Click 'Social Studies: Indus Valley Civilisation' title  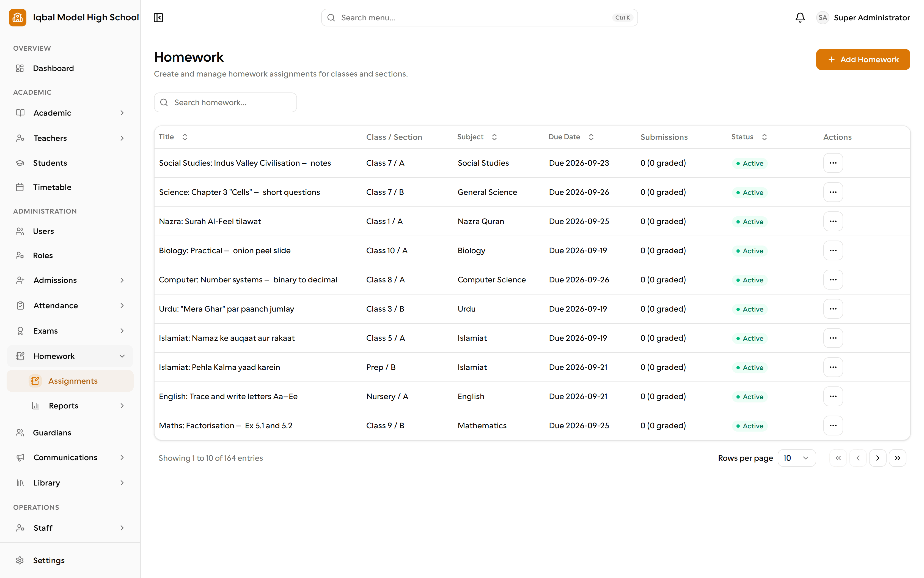pos(245,163)
